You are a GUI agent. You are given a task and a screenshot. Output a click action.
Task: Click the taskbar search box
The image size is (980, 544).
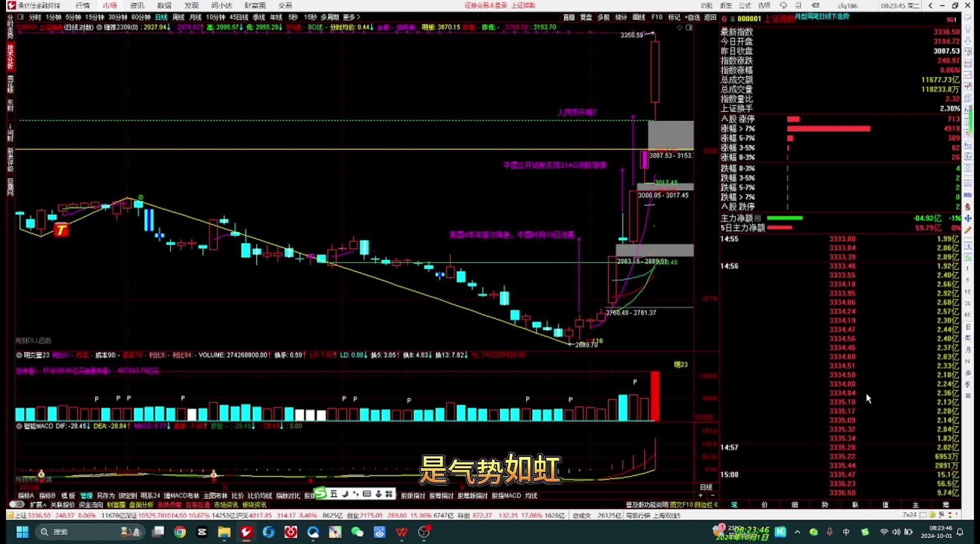[91, 532]
